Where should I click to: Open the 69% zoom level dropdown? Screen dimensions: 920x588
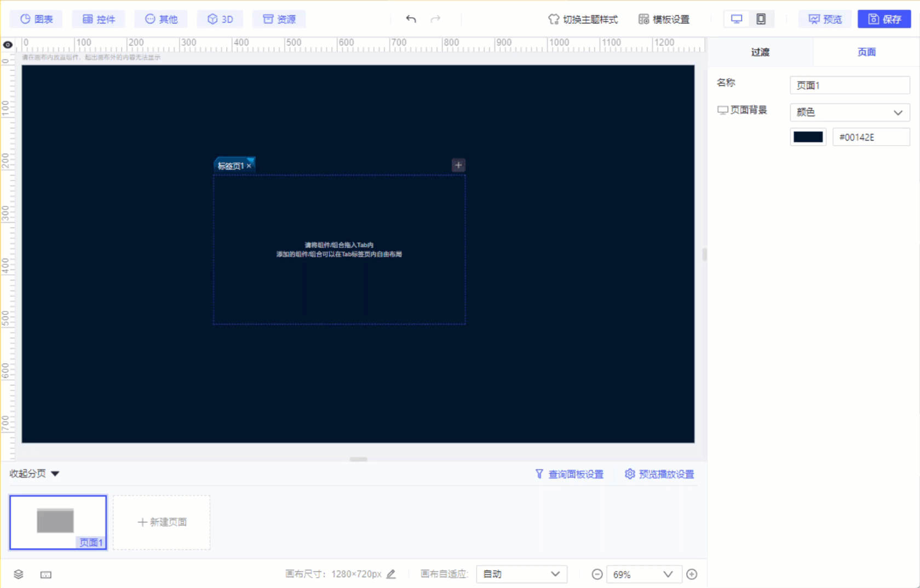(x=643, y=574)
